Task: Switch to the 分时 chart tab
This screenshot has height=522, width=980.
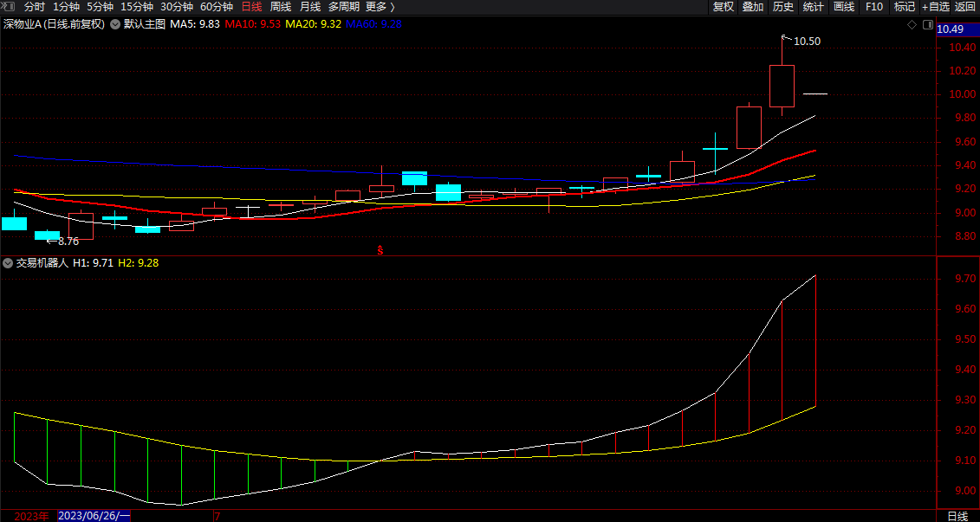Action: pyautogui.click(x=35, y=7)
